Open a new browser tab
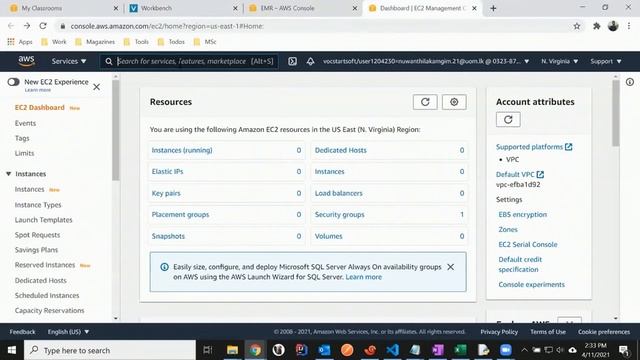The height and width of the screenshot is (360, 640). pos(493,8)
